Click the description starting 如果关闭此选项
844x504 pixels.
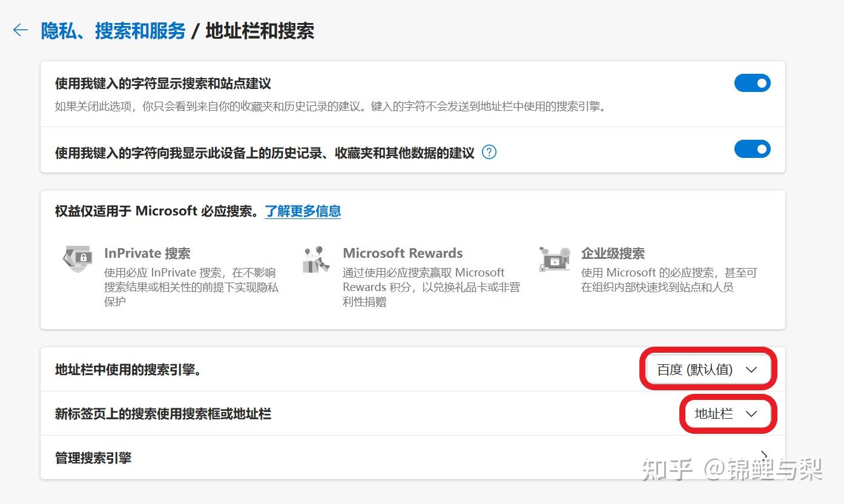pyautogui.click(x=331, y=106)
